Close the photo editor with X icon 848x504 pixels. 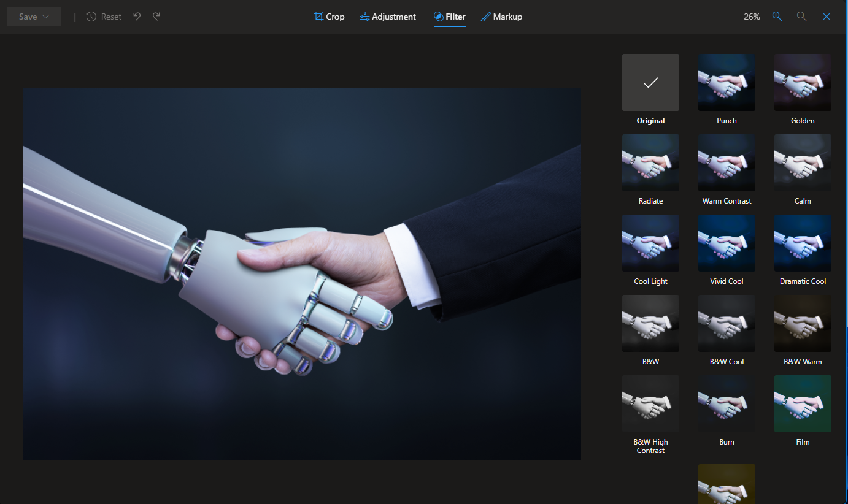(x=826, y=17)
